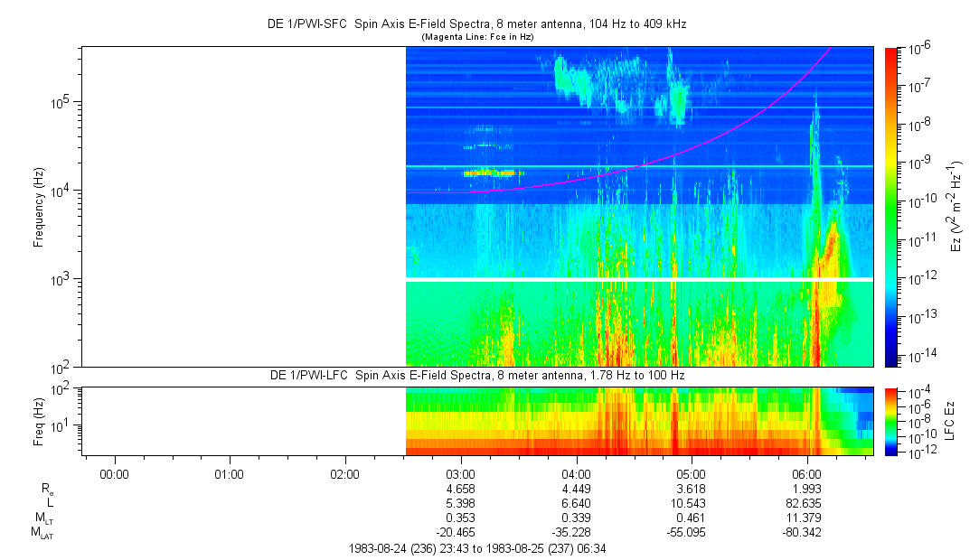
Task: Click the LFC Ez color scale bar
Action: pos(891,422)
